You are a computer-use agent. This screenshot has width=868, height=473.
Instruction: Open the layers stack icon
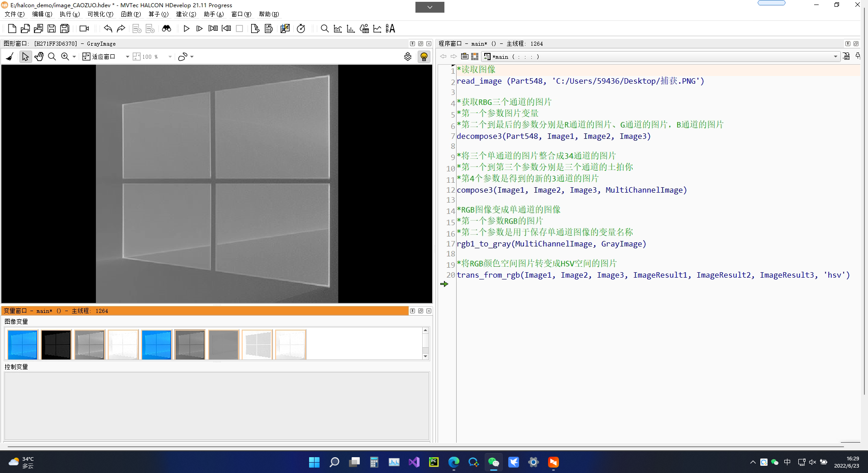[x=408, y=57]
